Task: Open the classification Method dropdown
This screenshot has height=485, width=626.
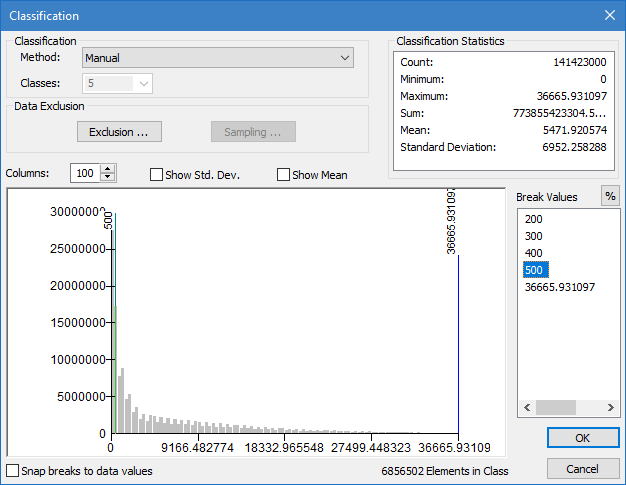Action: point(218,59)
